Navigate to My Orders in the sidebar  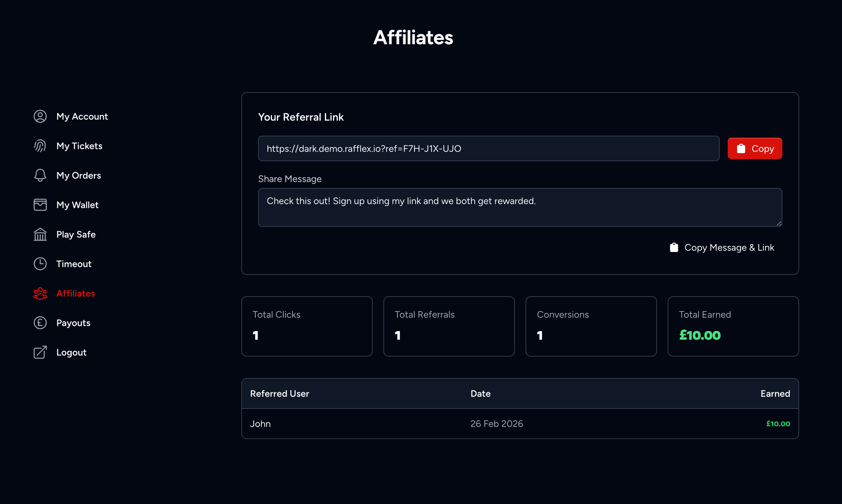78,175
